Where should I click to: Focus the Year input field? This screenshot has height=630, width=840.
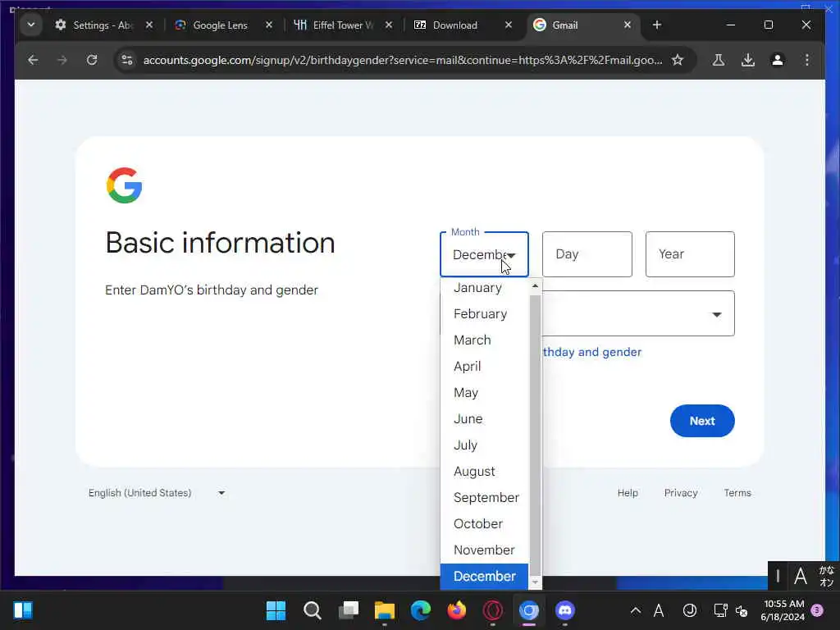point(690,254)
